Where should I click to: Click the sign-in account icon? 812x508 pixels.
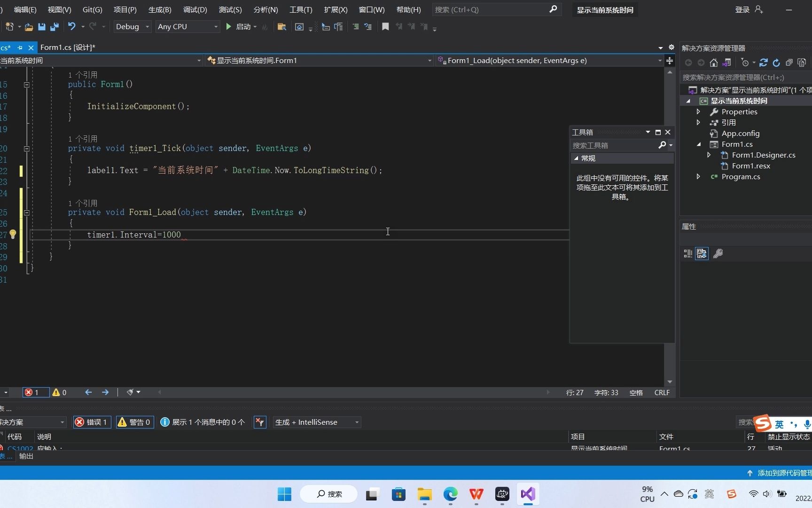[x=759, y=9]
